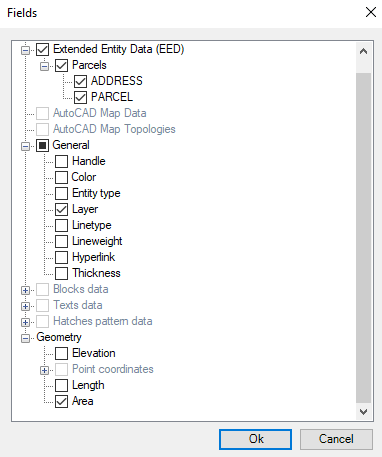The width and height of the screenshot is (382, 457).
Task: Uncheck the PARCEL field checkbox
Action: click(81, 97)
